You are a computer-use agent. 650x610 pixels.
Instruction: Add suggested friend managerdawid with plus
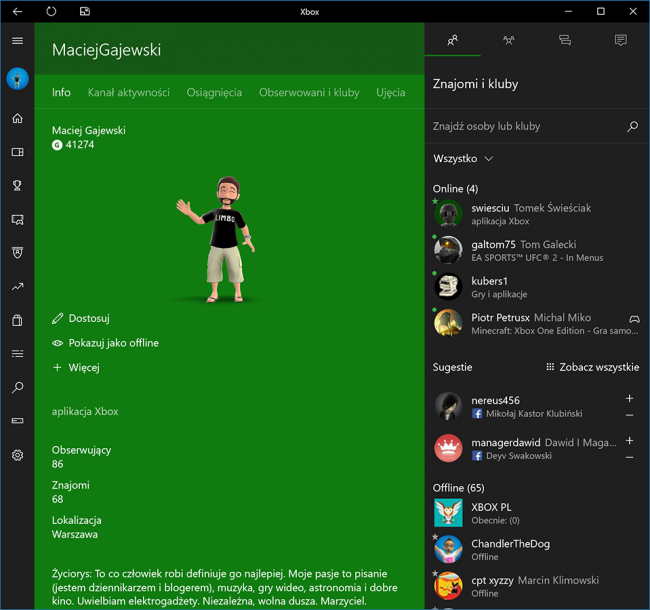pyautogui.click(x=629, y=441)
